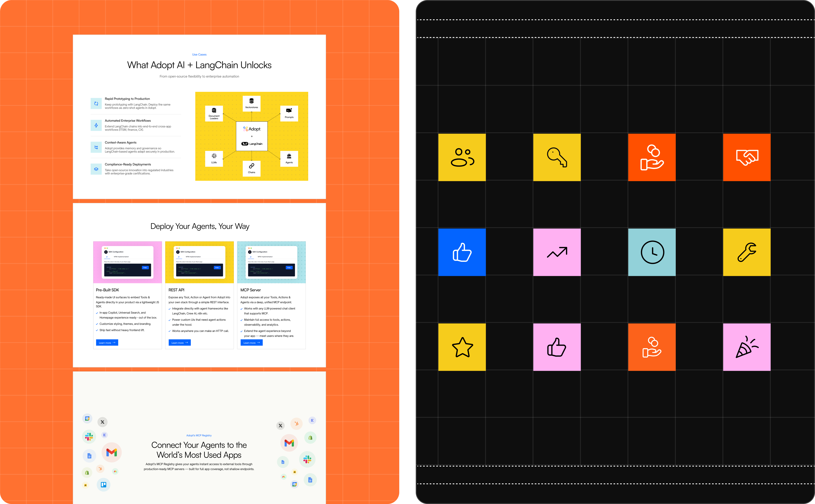Select the Chains link-icon node

251,168
